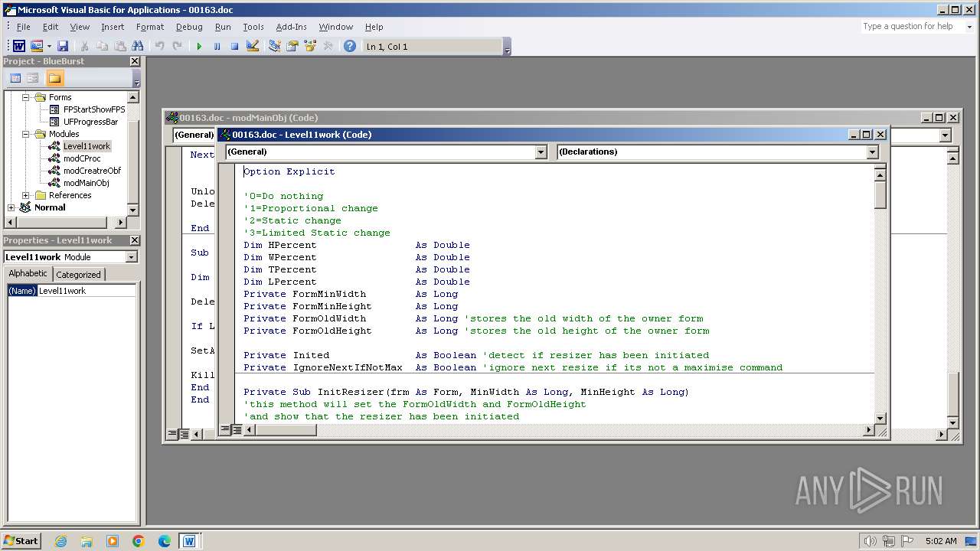Image resolution: width=980 pixels, height=551 pixels.
Task: Click Full Module View button in Level11work window
Action: [237, 430]
